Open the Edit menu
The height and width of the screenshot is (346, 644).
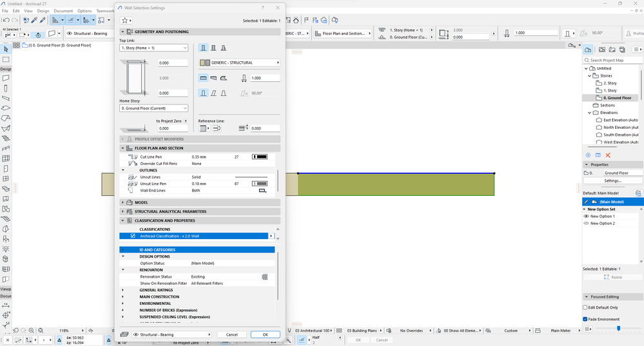coord(16,11)
